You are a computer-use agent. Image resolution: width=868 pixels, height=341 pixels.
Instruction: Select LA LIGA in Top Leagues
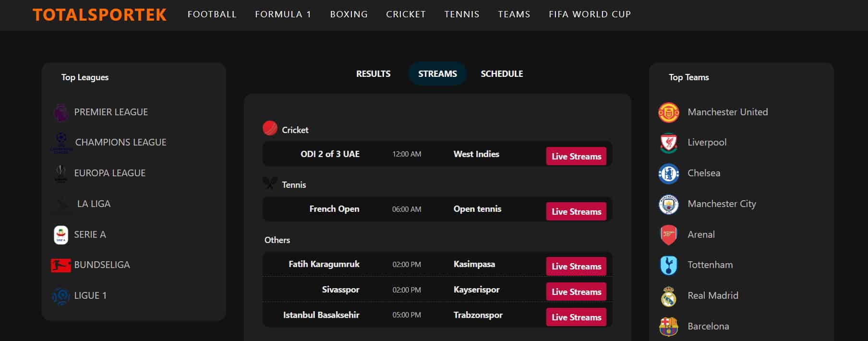[94, 204]
